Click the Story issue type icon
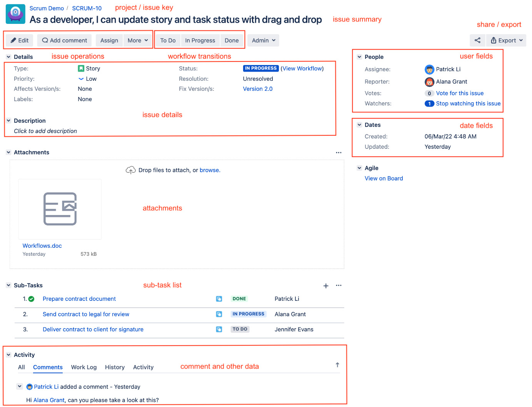The image size is (532, 407). tap(81, 68)
